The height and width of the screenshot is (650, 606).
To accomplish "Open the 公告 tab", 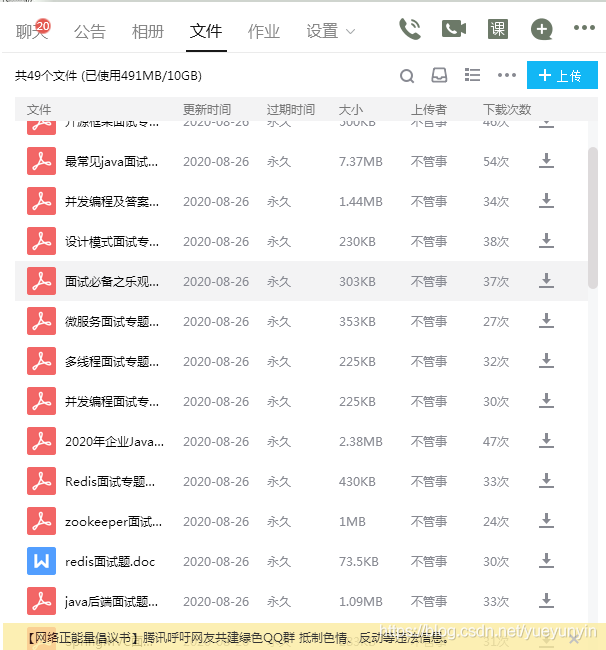I will 90,32.
